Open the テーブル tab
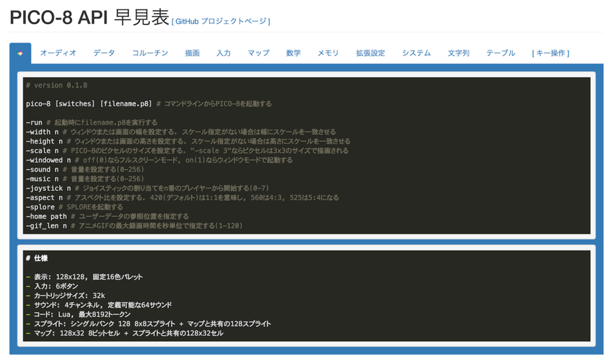Screen dimensions: 613x364 click(500, 53)
